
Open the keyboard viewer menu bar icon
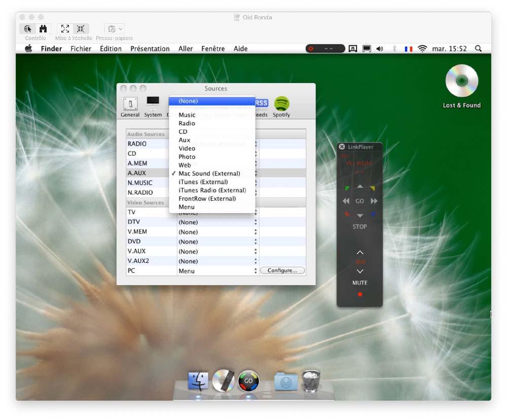(x=353, y=49)
